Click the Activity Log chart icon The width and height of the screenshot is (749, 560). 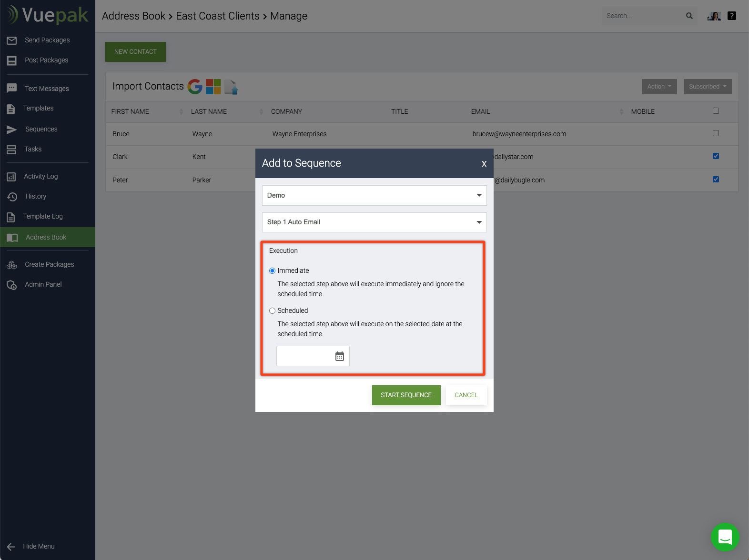[11, 177]
